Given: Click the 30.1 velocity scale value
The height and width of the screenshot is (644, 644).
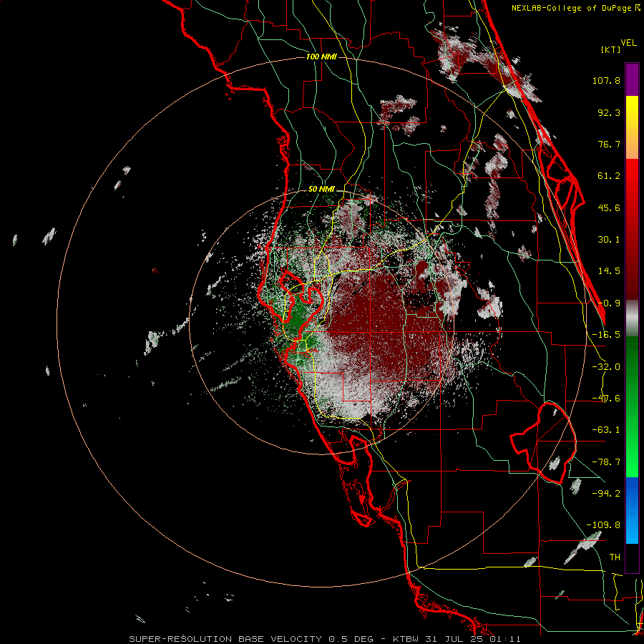Looking at the screenshot, I should [609, 240].
